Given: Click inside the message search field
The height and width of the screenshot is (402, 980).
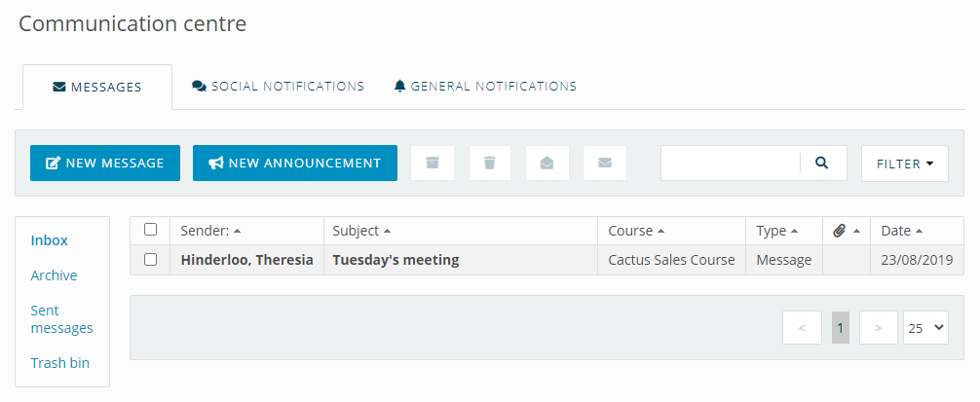Looking at the screenshot, I should (x=731, y=163).
